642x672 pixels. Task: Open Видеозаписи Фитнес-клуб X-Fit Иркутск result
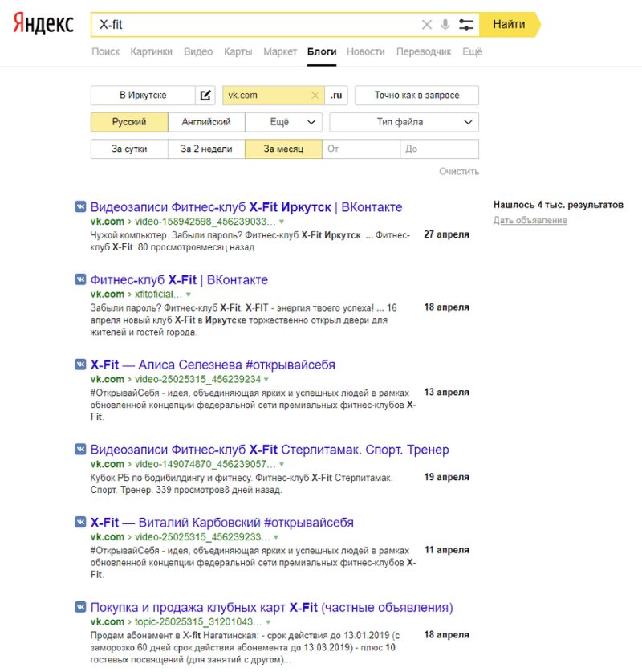(246, 207)
